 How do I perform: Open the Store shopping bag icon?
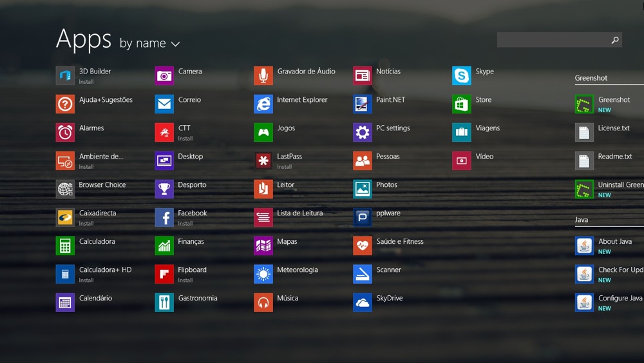462,104
